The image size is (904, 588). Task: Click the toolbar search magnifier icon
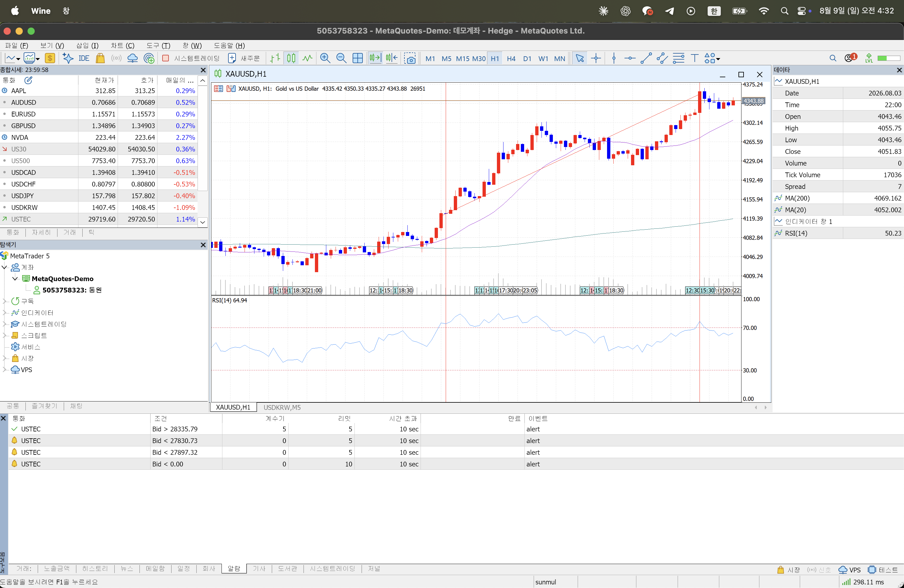(833, 58)
